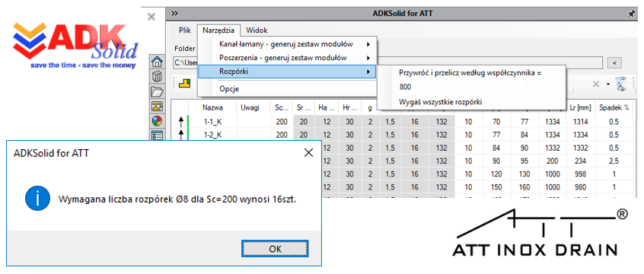Expand Kanał łamany submenu
This screenshot has width=644, height=274.
(287, 44)
